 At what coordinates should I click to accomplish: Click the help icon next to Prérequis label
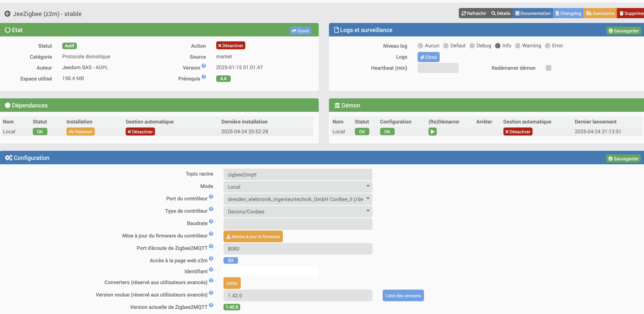click(204, 77)
